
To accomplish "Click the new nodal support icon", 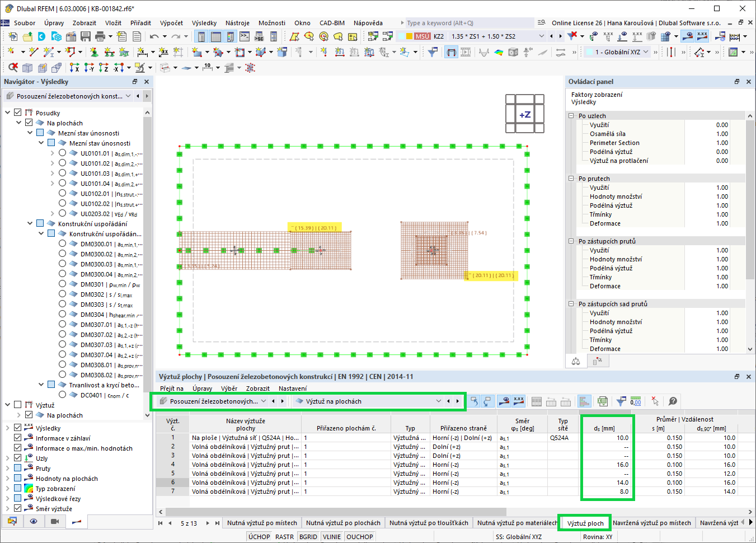I will pos(94,52).
